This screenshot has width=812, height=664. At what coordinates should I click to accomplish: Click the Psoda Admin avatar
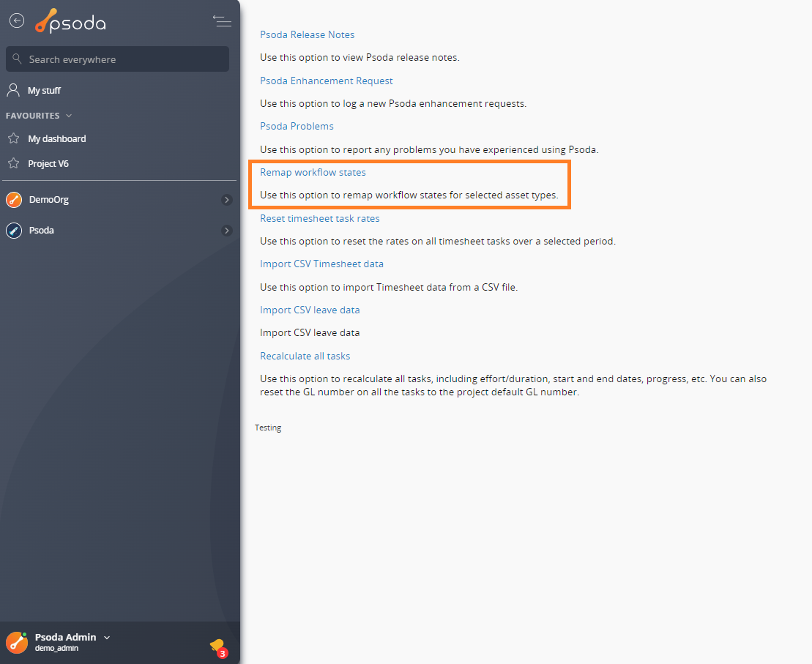click(x=17, y=643)
